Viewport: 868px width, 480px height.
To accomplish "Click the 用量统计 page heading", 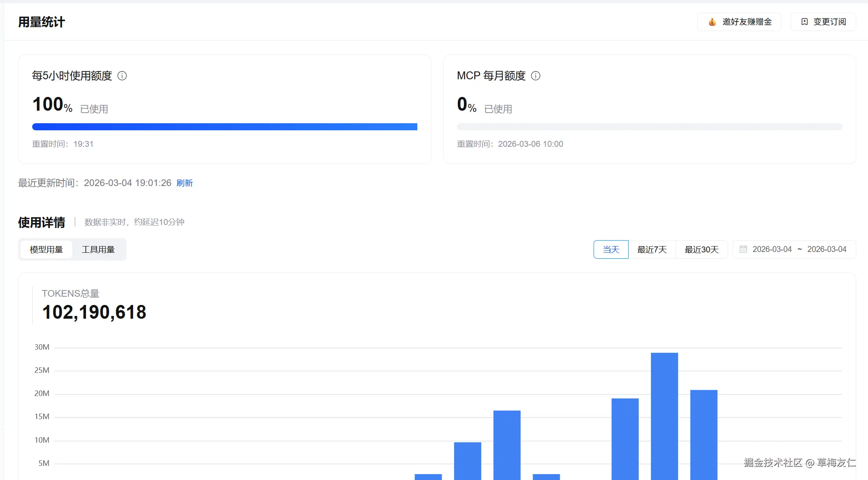I will tap(42, 22).
